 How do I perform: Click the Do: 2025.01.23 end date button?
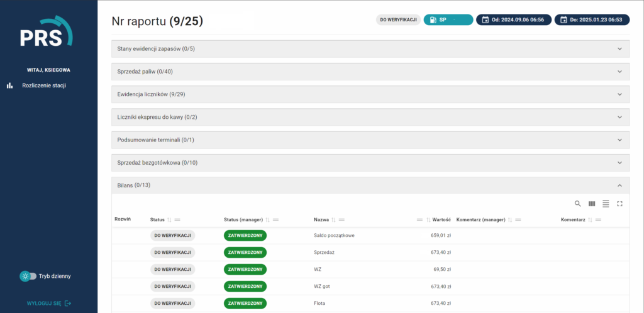click(591, 19)
